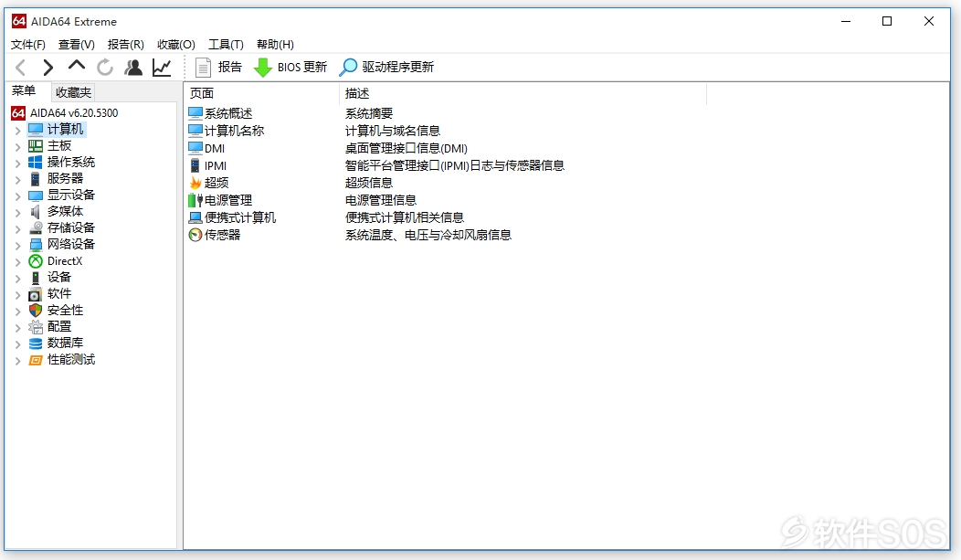Click the 驱动程序更新 button
961x560 pixels.
click(386, 68)
